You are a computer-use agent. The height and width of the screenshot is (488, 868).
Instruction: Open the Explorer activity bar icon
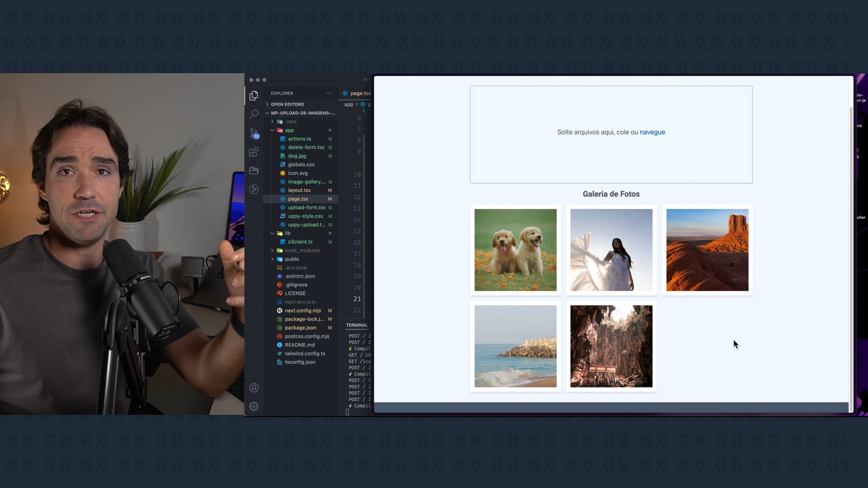254,95
